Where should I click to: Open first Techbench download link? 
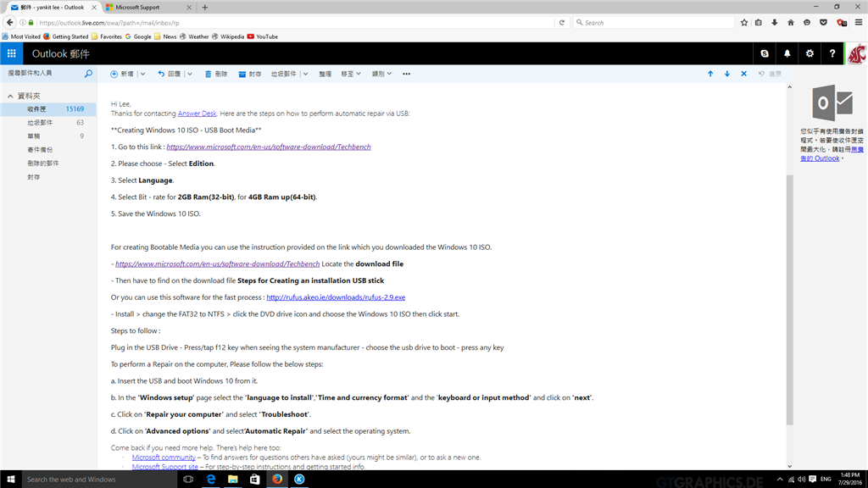pyautogui.click(x=269, y=147)
